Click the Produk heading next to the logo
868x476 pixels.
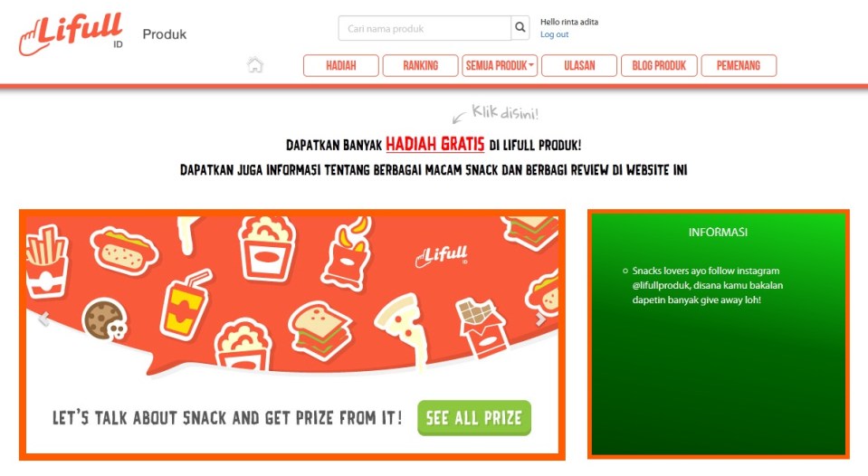[165, 34]
